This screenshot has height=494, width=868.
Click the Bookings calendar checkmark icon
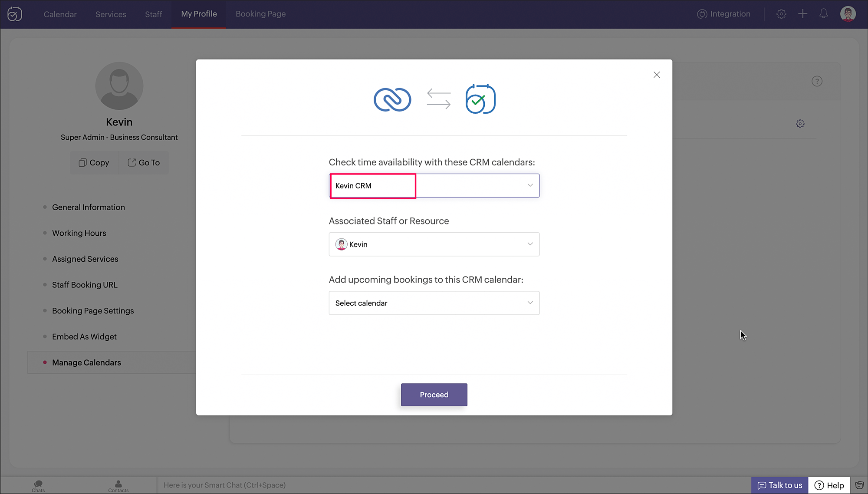click(480, 99)
